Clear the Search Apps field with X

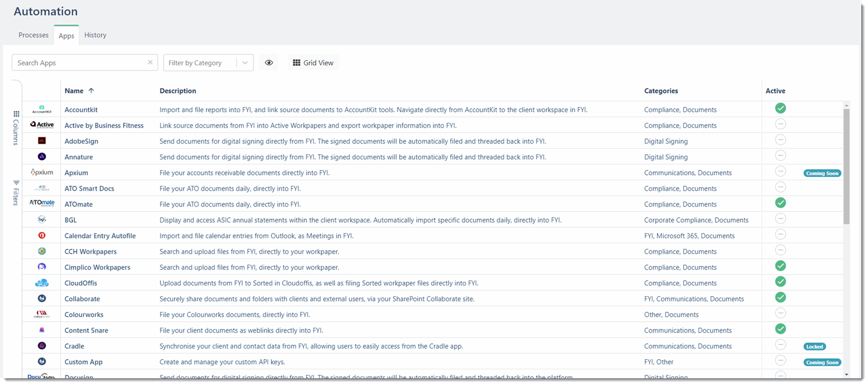tap(150, 62)
